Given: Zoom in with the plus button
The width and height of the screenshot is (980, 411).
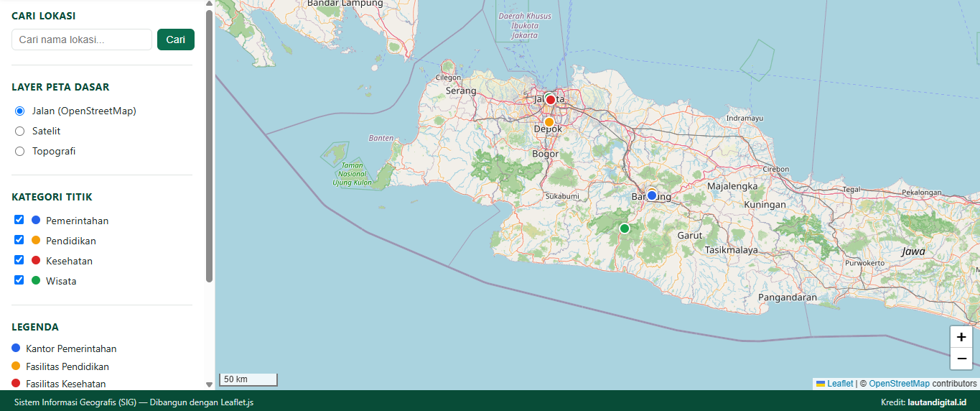Looking at the screenshot, I should coord(961,337).
